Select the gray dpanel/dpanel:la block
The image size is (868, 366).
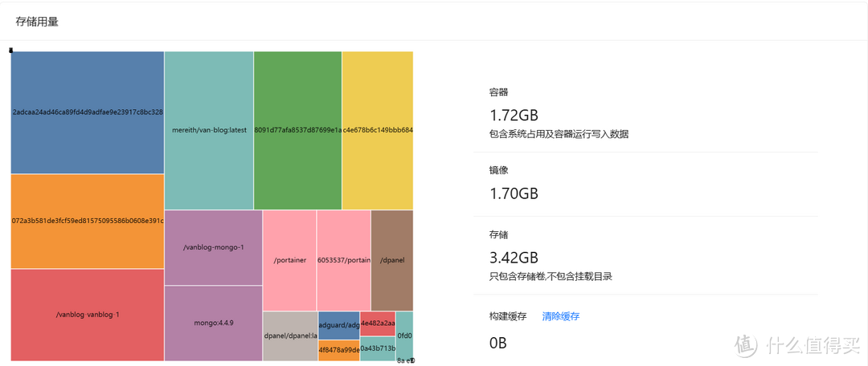point(290,336)
